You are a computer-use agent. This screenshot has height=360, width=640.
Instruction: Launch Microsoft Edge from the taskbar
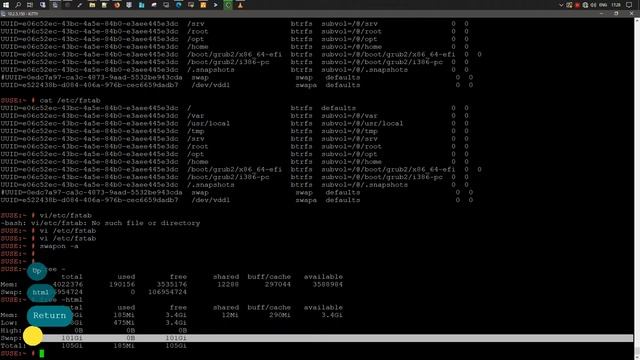[x=179, y=5]
